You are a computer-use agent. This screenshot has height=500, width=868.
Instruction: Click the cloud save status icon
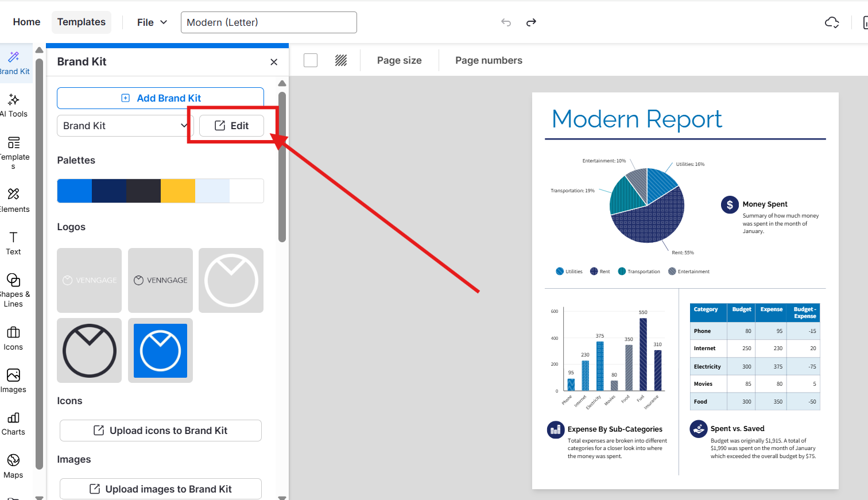[832, 22]
